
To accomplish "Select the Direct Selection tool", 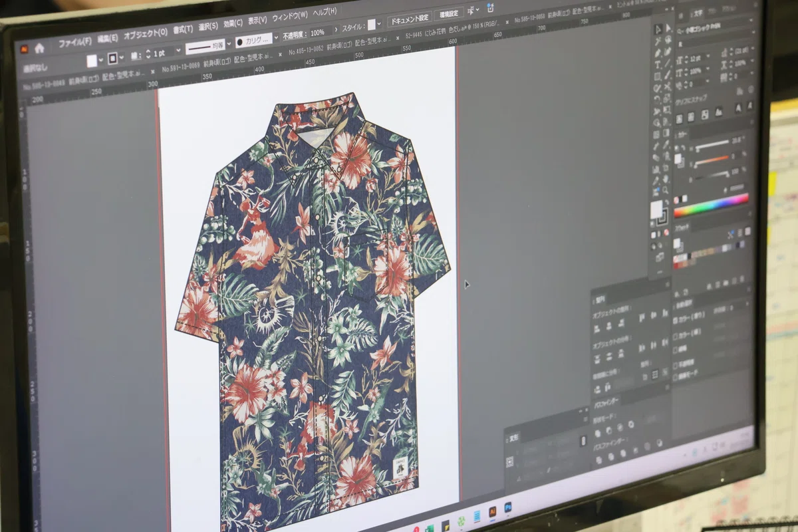I will point(668,28).
